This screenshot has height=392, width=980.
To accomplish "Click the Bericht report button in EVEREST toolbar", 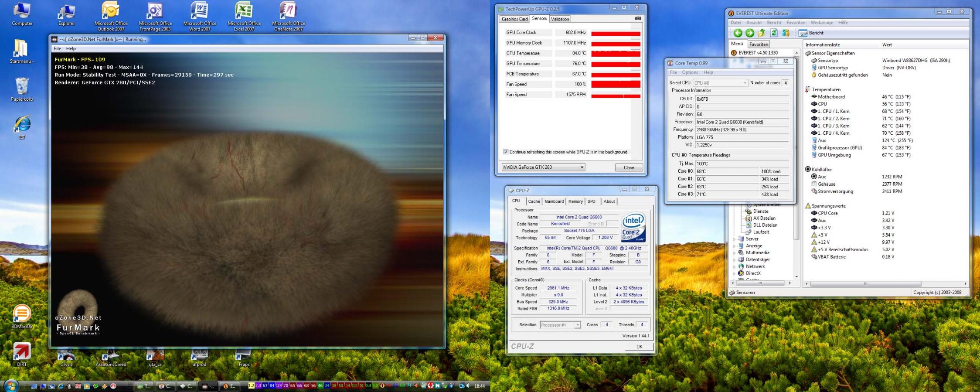I will pos(811,33).
